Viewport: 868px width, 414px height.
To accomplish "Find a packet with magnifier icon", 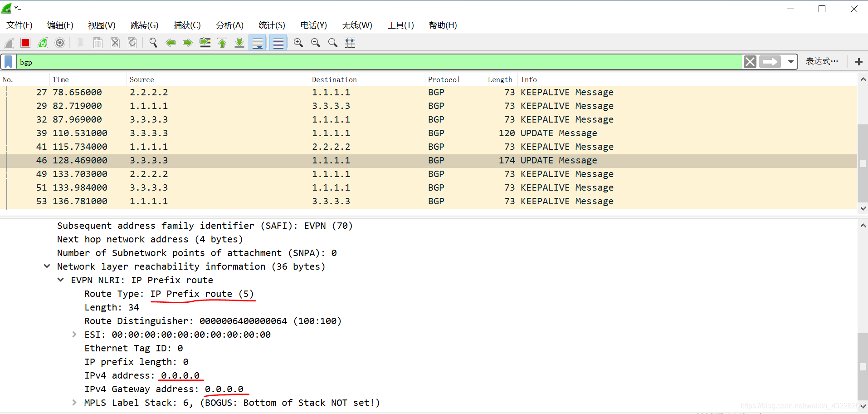I will click(x=153, y=43).
